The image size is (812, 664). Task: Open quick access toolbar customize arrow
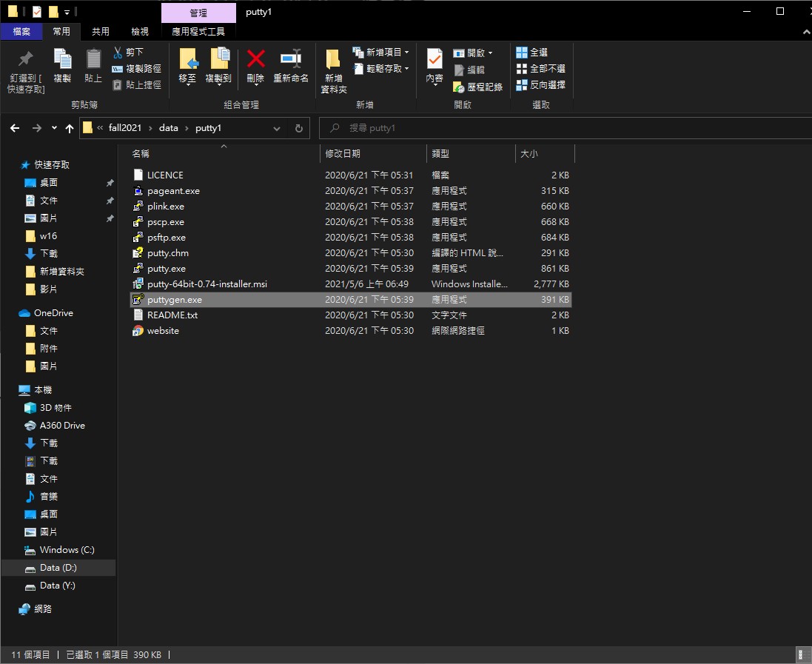67,12
